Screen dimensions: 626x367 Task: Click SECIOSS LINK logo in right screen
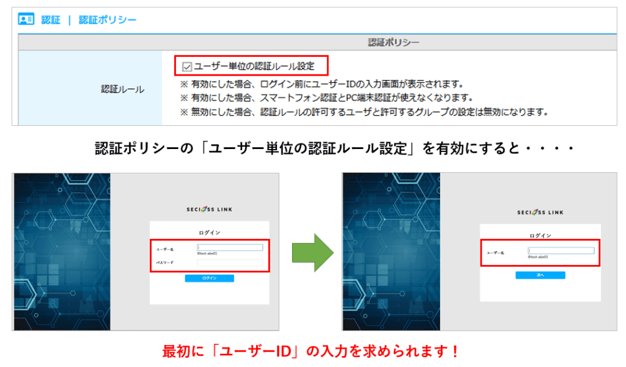click(x=540, y=212)
